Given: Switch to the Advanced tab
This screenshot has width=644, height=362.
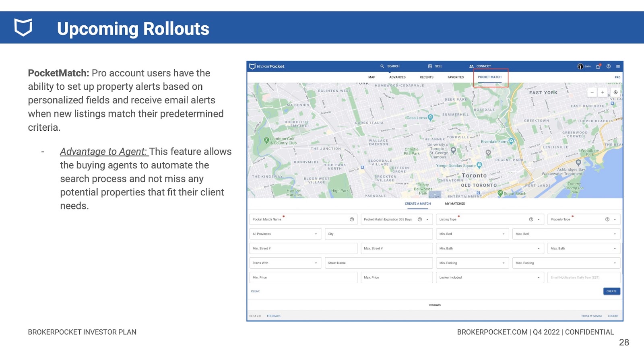Looking at the screenshot, I should [x=397, y=77].
